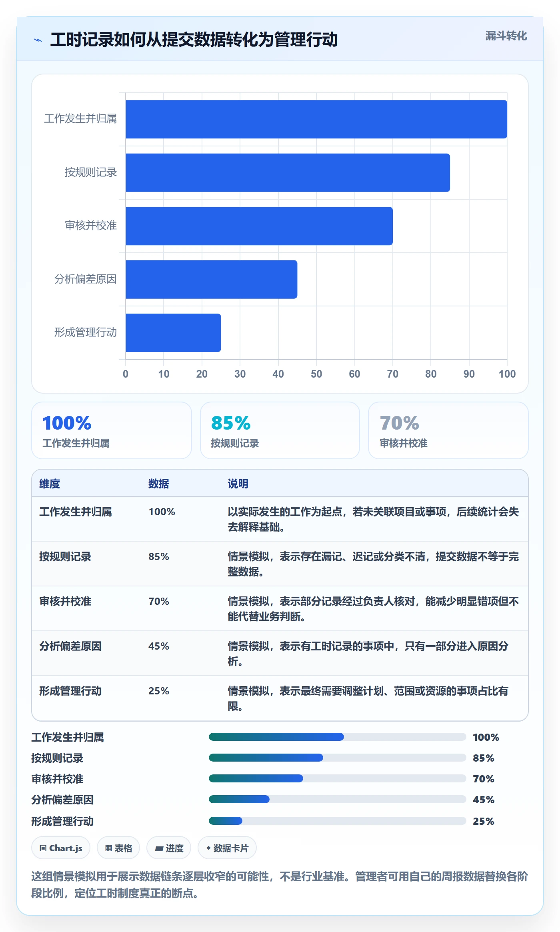Click the 45% progress bar for 分析偏差原因
This screenshot has height=932, width=560.
[x=337, y=799]
